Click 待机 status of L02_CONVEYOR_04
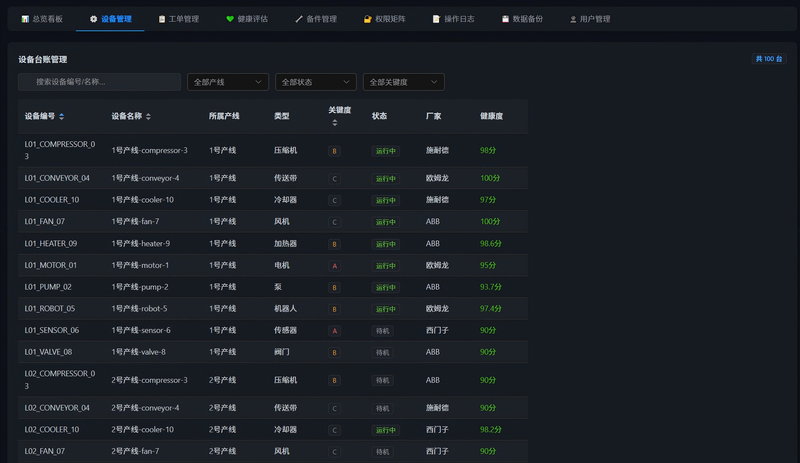 383,408
